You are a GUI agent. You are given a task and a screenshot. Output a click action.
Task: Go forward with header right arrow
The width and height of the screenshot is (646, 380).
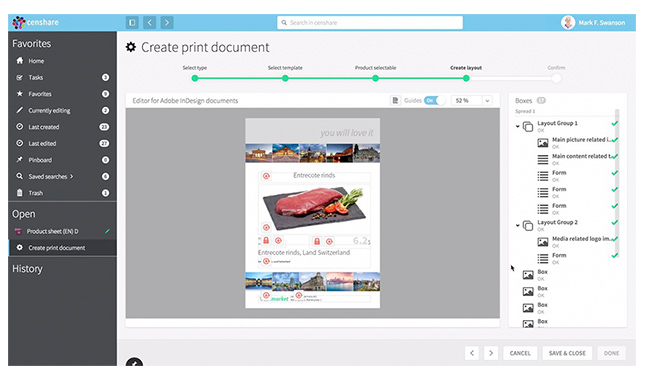[x=167, y=22]
